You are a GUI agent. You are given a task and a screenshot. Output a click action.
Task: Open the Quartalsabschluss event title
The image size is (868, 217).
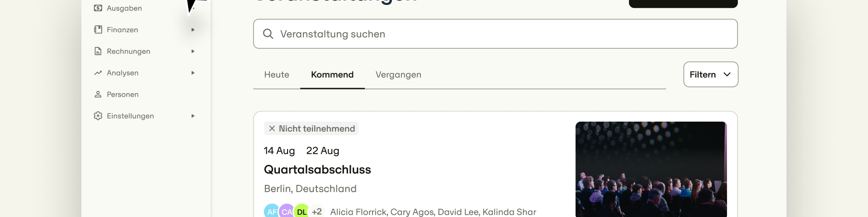tap(317, 170)
